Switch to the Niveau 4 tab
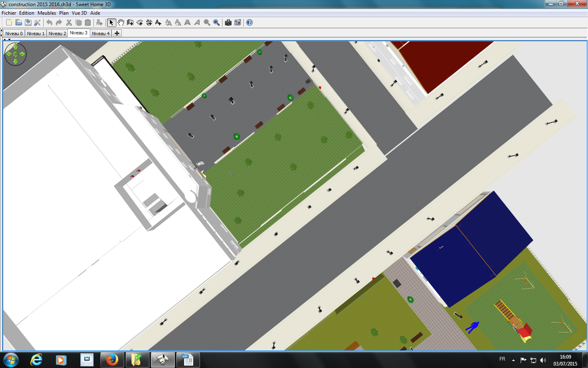This screenshot has width=588, height=368. tap(100, 34)
